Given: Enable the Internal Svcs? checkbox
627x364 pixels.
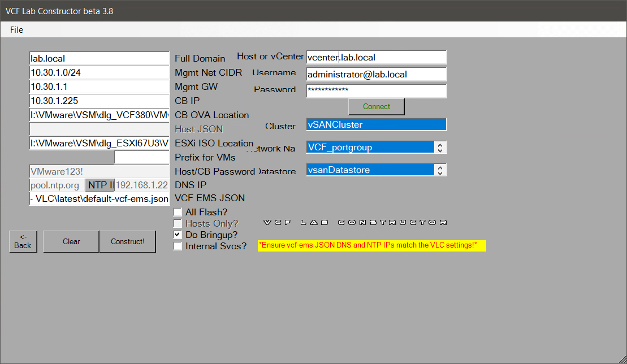Looking at the screenshot, I should (178, 246).
